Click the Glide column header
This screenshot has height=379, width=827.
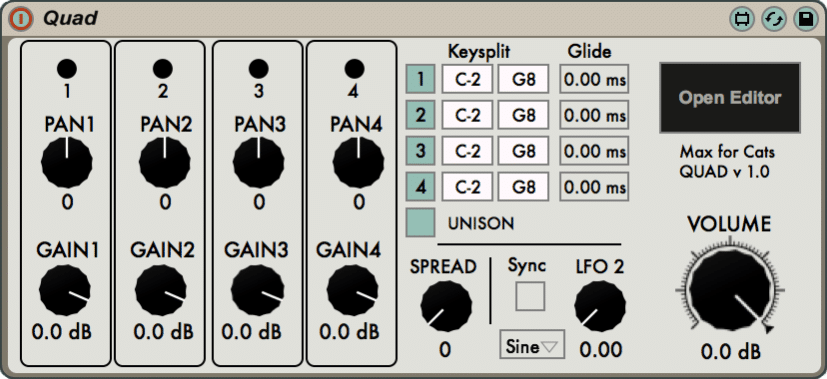click(590, 52)
